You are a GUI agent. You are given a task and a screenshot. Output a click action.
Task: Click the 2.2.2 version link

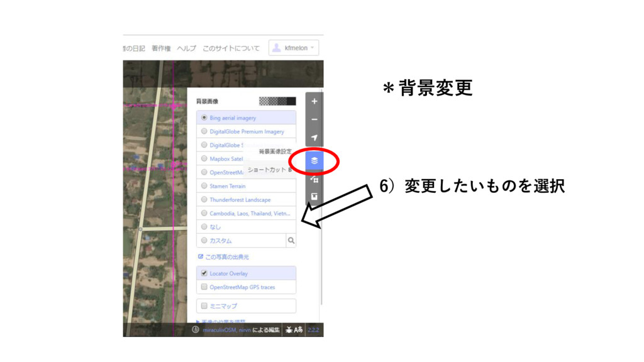[x=313, y=330]
